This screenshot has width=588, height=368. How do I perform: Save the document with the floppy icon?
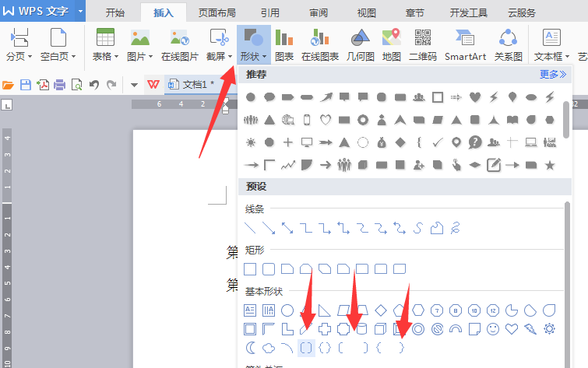pyautogui.click(x=26, y=85)
